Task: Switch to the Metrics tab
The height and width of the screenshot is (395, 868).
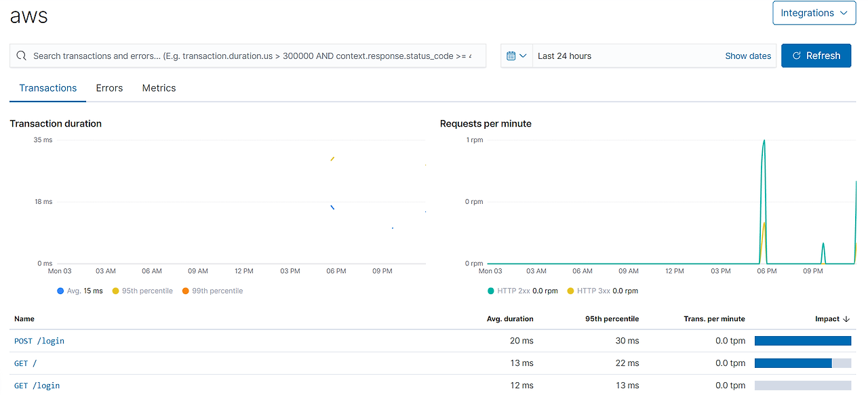Action: click(x=159, y=88)
